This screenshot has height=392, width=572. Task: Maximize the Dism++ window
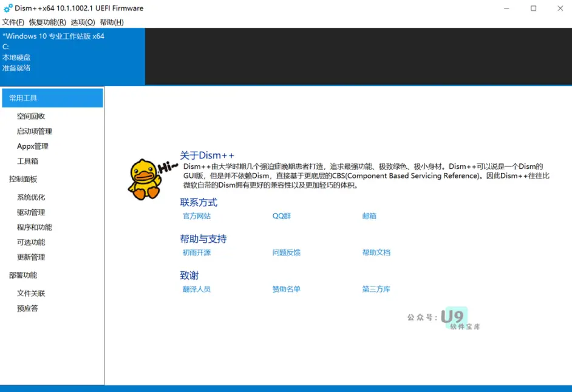pos(533,8)
